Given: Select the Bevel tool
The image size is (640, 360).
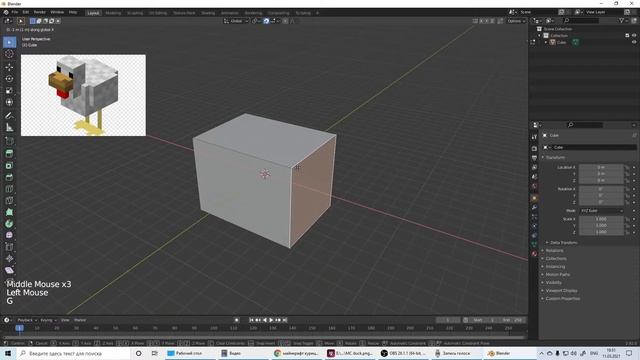Looking at the screenshot, I should (9, 177).
